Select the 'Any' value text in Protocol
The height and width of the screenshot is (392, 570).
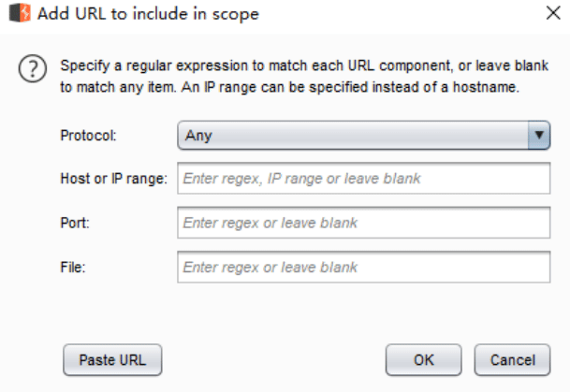click(198, 136)
